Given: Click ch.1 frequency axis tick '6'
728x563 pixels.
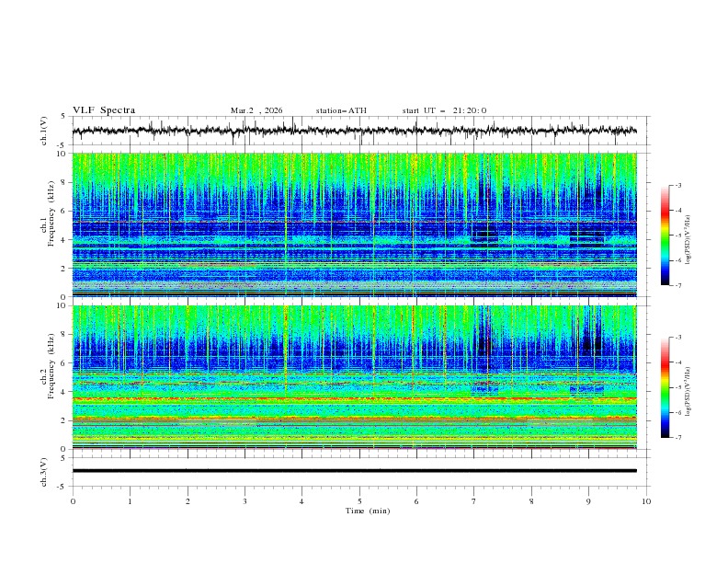Looking at the screenshot, I should (x=63, y=211).
